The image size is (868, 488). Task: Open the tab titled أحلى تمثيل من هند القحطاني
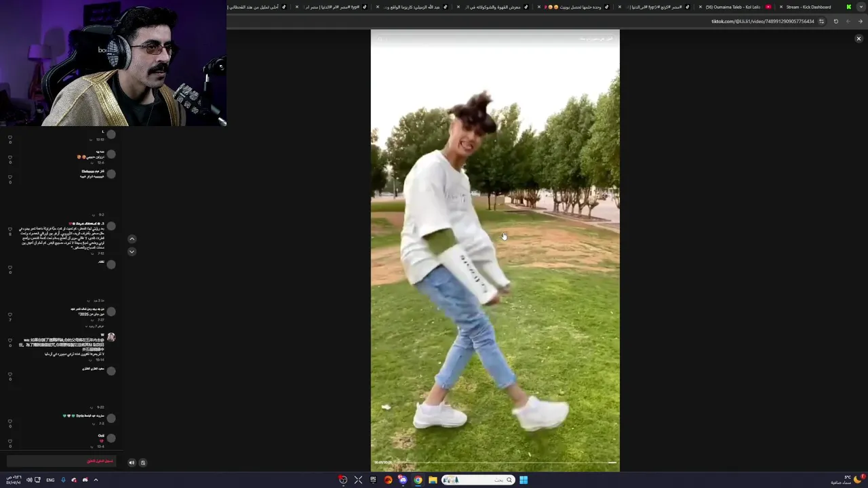point(258,7)
